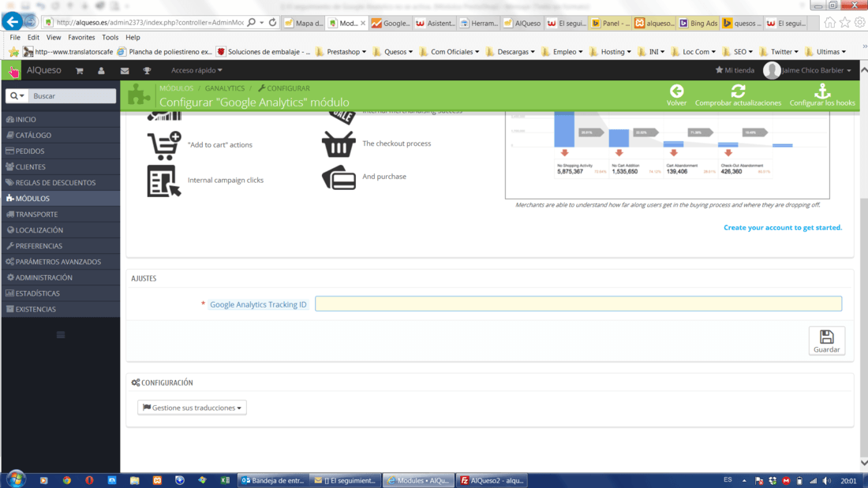Open the browser settings gear icon
Viewport: 868px width, 488px height.
(x=859, y=23)
